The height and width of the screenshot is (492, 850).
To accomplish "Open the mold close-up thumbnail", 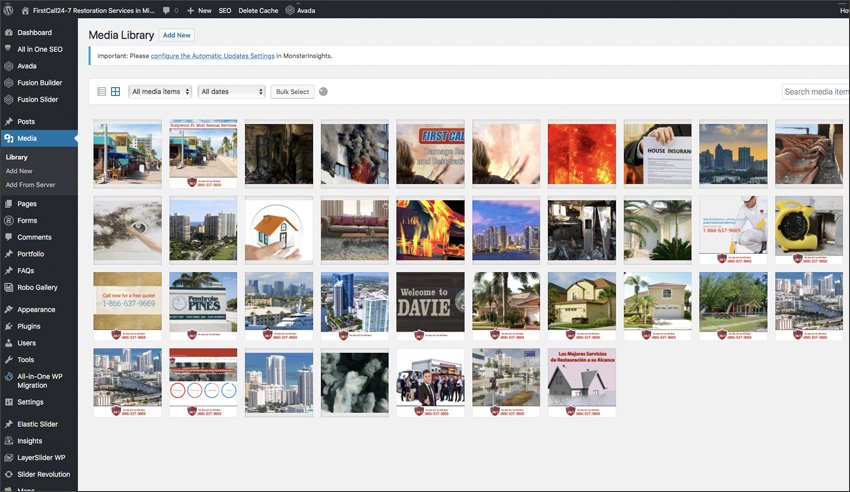I will pyautogui.click(x=355, y=382).
